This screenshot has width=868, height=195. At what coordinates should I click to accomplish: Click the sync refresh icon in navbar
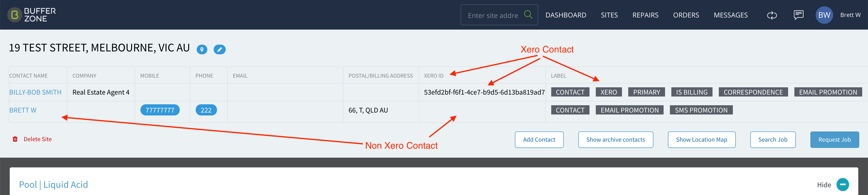(x=772, y=15)
